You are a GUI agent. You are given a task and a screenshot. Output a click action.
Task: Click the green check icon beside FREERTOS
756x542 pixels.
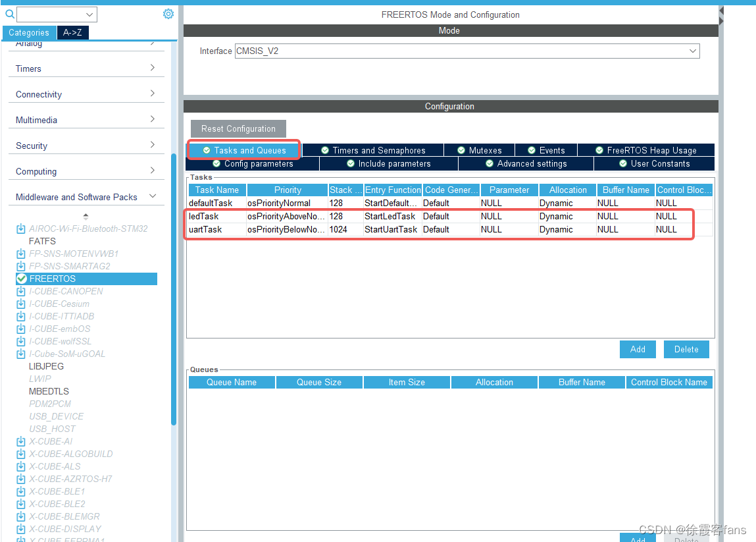pos(22,279)
